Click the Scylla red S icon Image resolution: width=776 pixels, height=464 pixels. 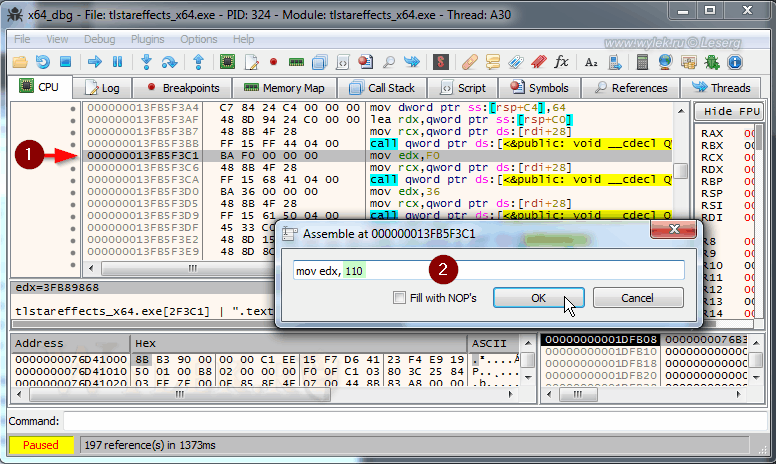440,62
